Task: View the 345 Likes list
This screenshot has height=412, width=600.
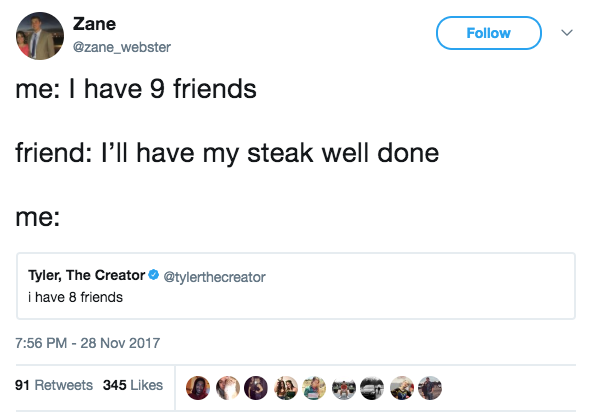Action: pyautogui.click(x=133, y=385)
